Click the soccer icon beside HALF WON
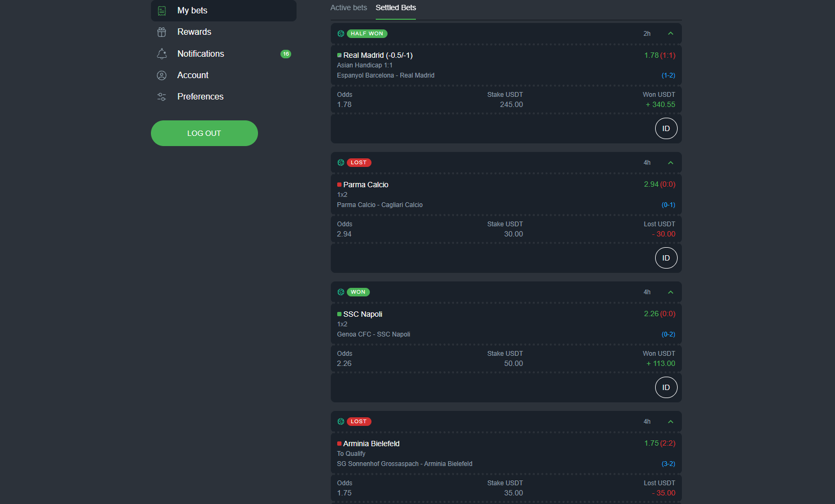The height and width of the screenshot is (504, 835). pyautogui.click(x=341, y=34)
